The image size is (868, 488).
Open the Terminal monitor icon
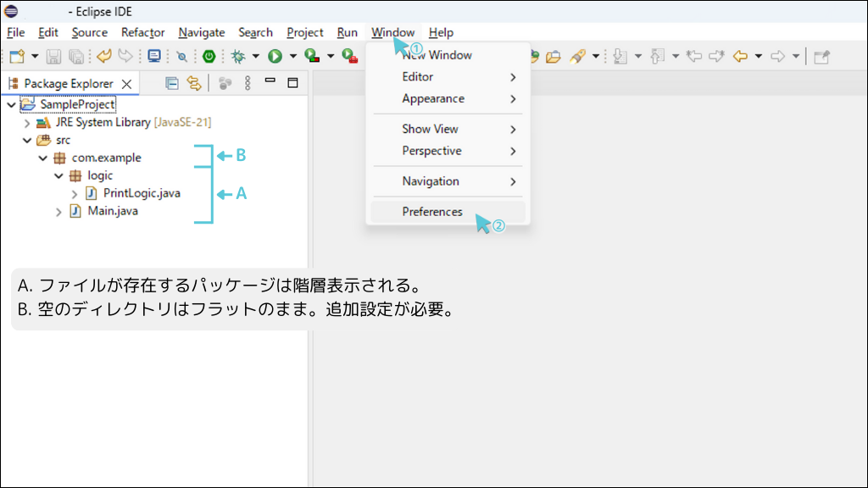(154, 56)
